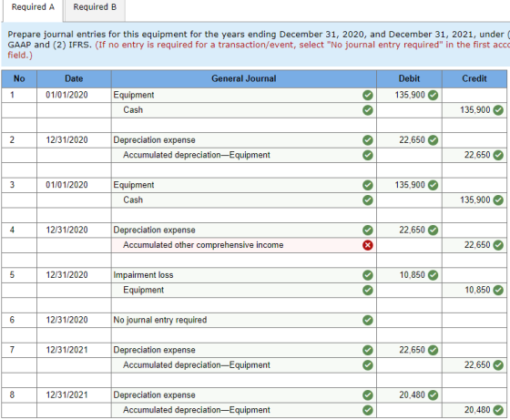The height and width of the screenshot is (420, 510).
Task: Click the date 12/31/2021 in entry 8
Action: coord(66,395)
